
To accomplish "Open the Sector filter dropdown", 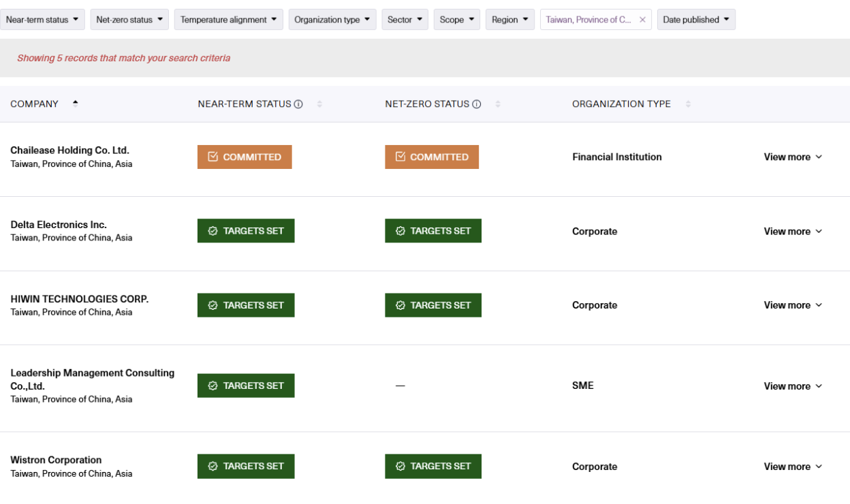I will [x=405, y=20].
